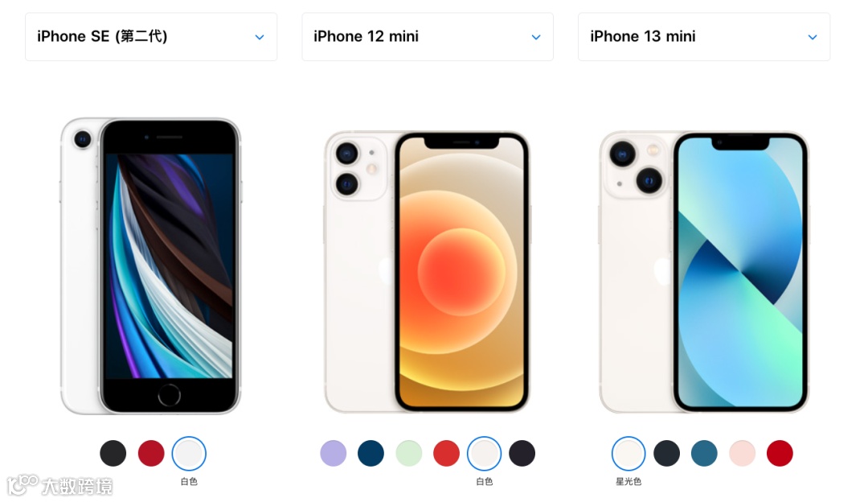The height and width of the screenshot is (502, 868).
Task: Choose black color for iPhone 12 mini
Action: click(522, 453)
